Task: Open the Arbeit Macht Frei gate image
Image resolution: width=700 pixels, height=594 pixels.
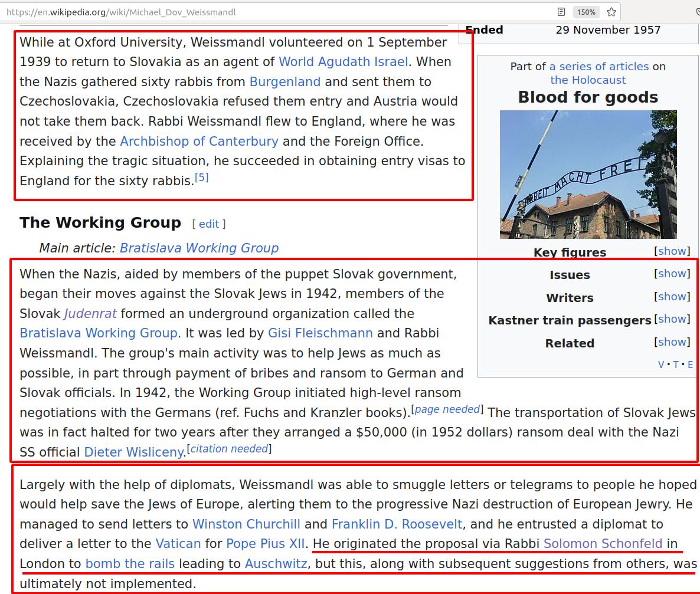Action: pyautogui.click(x=588, y=174)
